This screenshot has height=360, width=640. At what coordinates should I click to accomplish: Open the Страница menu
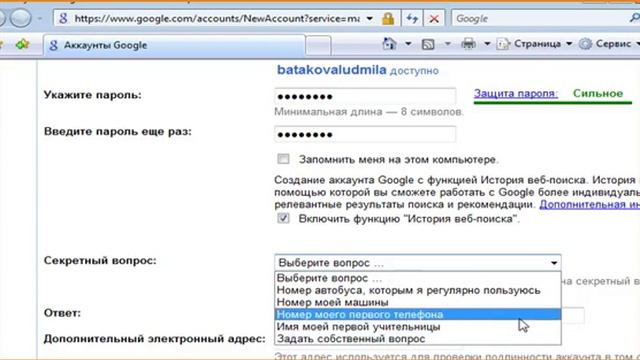(x=534, y=44)
